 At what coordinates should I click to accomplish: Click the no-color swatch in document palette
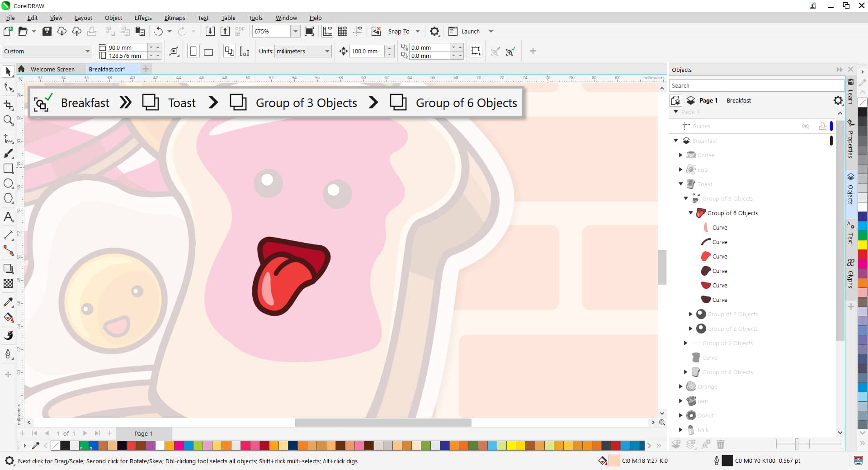point(56,446)
